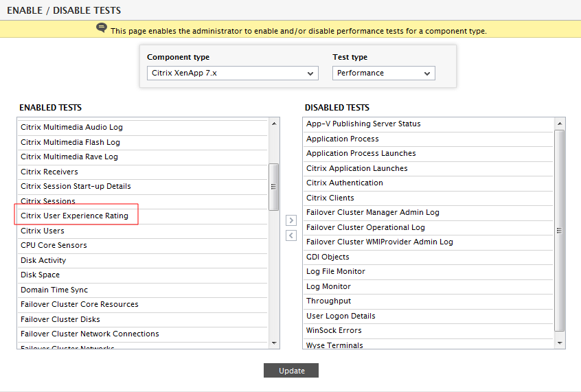Move selected test to enabled list arrow

point(291,235)
